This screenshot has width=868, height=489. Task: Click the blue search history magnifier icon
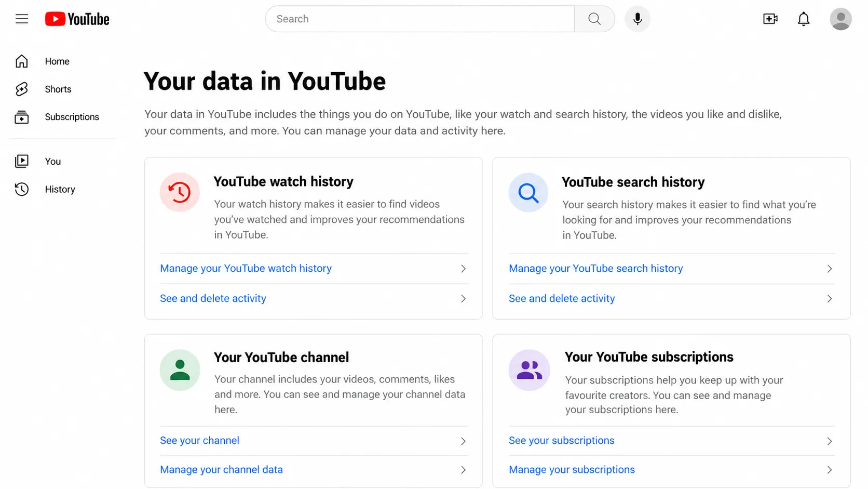point(528,193)
